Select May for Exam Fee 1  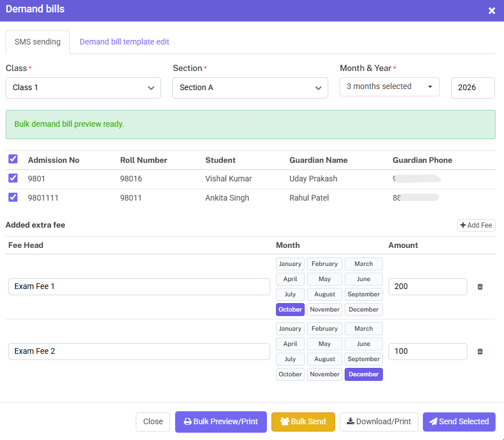point(324,279)
